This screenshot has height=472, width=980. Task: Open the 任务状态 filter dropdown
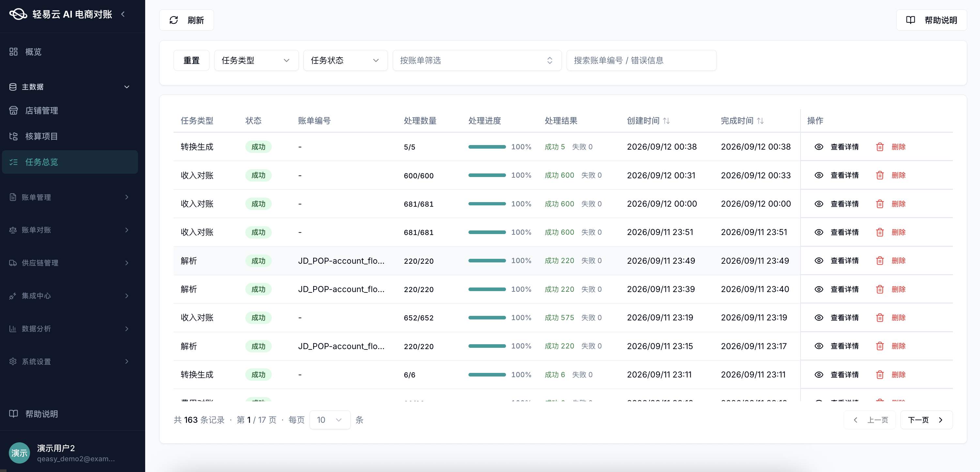[345, 60]
